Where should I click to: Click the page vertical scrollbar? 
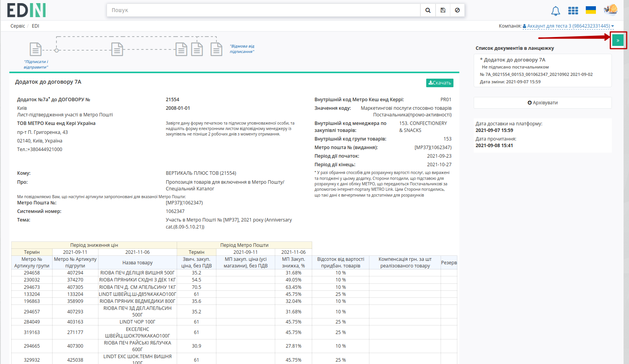click(626, 182)
